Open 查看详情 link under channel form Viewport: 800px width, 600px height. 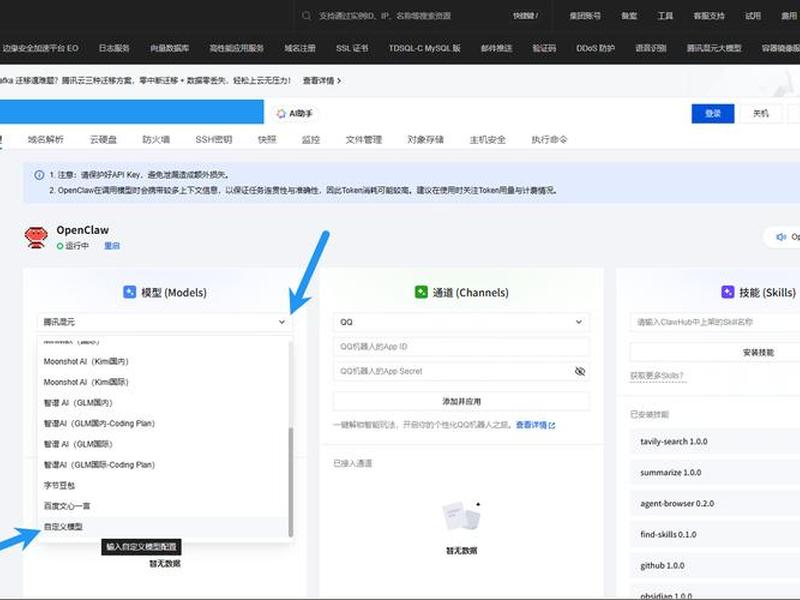tap(535, 425)
